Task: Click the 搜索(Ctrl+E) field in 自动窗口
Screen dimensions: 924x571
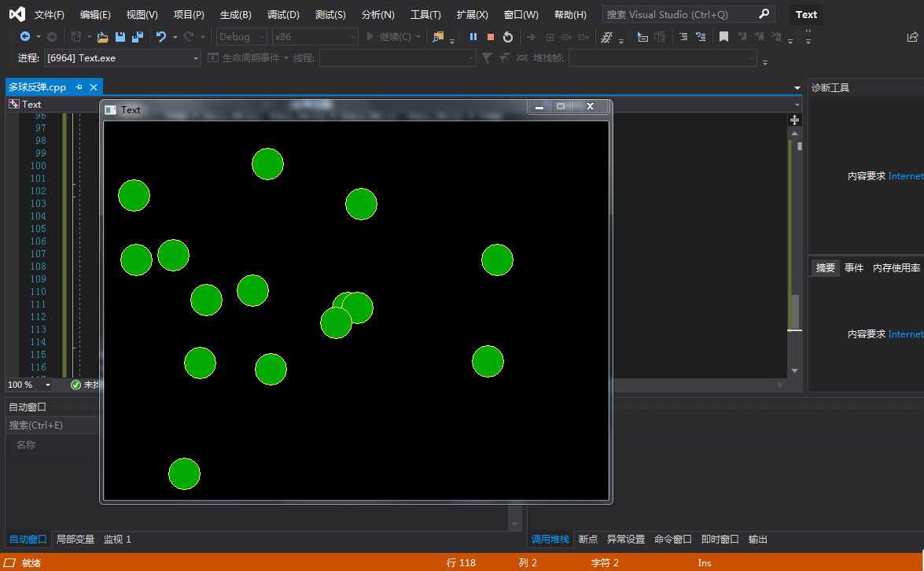Action: pos(53,425)
